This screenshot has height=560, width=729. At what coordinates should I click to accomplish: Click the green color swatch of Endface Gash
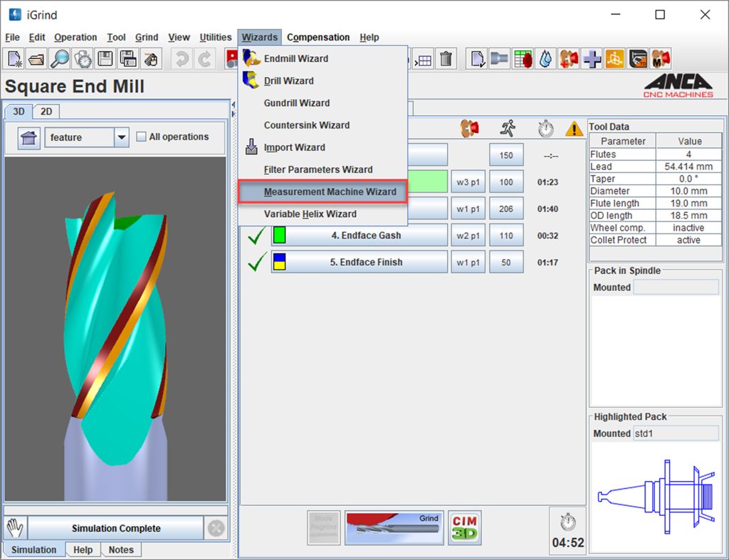(280, 236)
